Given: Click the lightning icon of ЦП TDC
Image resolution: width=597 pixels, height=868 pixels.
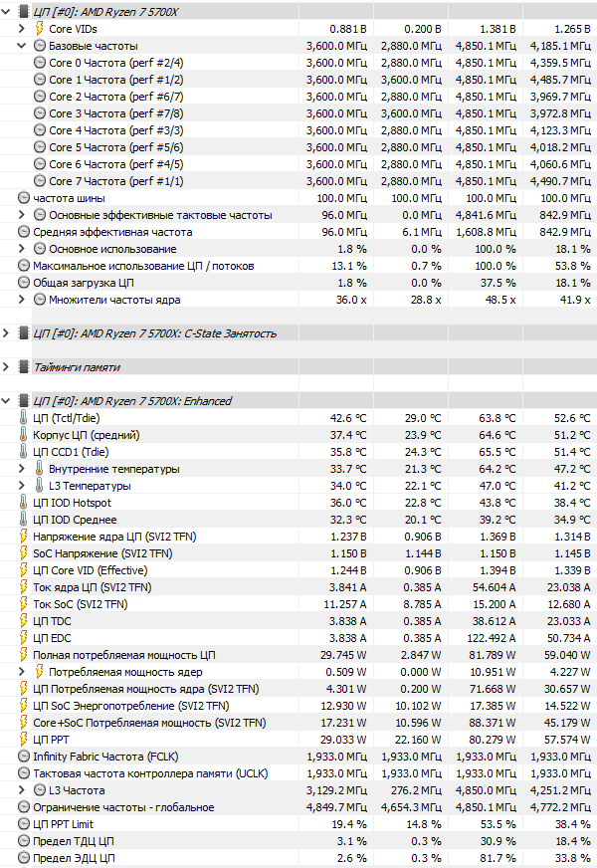Looking at the screenshot, I should click(23, 620).
